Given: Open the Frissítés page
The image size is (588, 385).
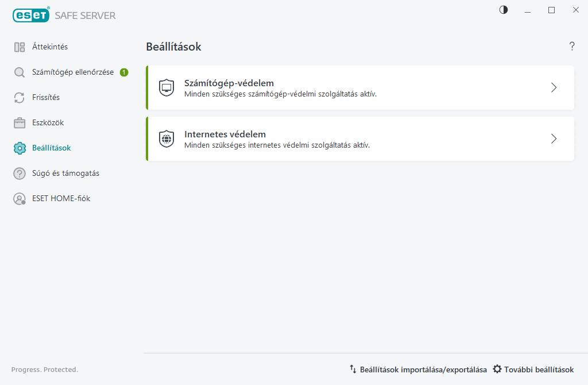Looking at the screenshot, I should pyautogui.click(x=46, y=98).
